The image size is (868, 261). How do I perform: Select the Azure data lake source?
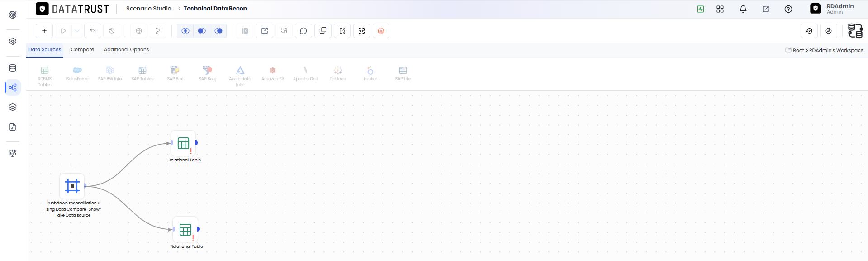(240, 76)
